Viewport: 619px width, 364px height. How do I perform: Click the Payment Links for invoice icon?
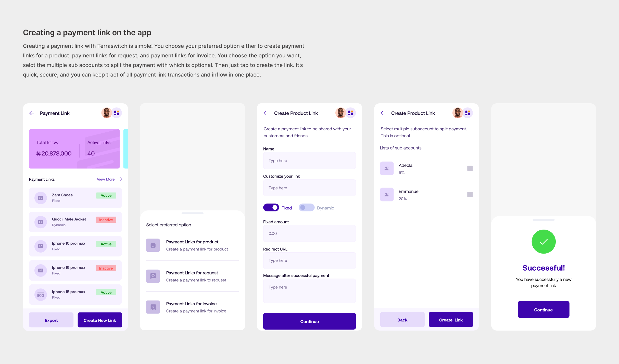[x=153, y=307]
